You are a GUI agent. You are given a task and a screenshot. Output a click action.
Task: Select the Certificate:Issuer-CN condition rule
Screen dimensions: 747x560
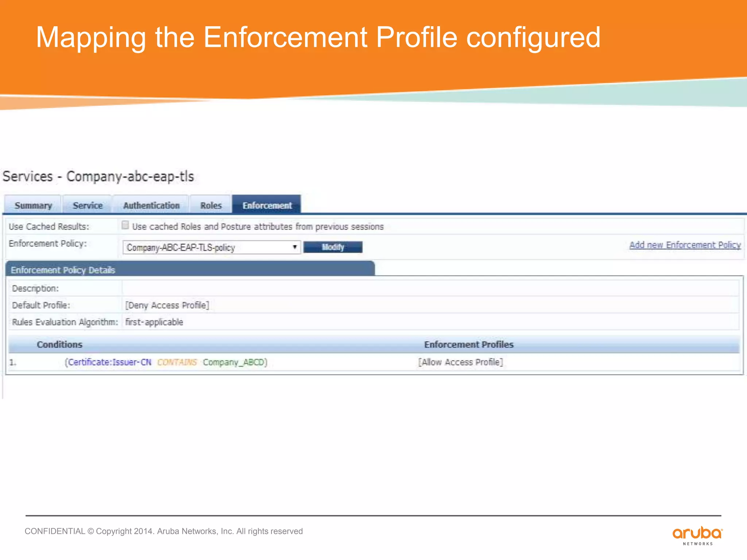tap(166, 362)
